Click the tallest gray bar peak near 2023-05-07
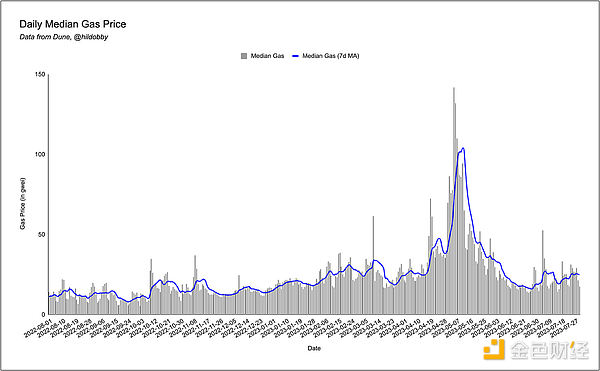Viewport: 600px width, 371px height. (x=454, y=201)
